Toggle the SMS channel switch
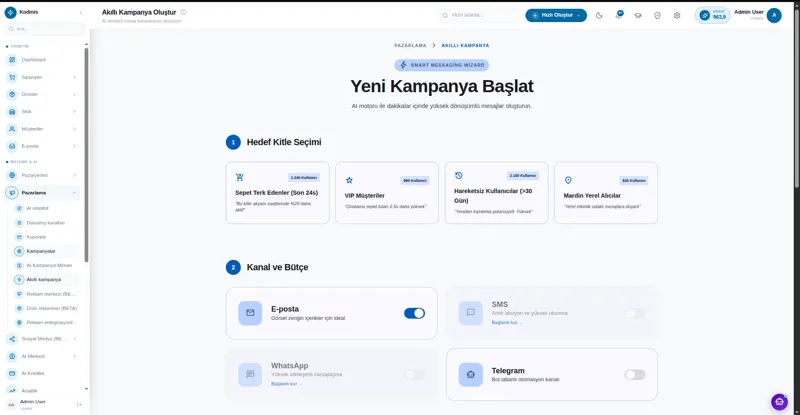This screenshot has width=800, height=415. point(635,313)
